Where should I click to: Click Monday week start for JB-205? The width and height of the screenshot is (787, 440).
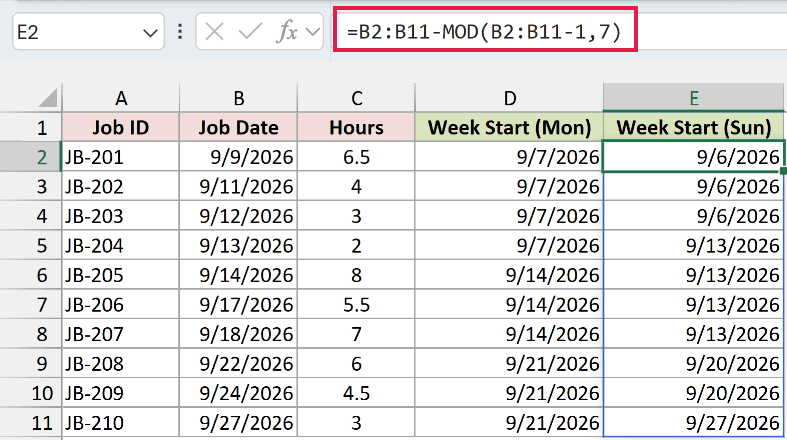[509, 275]
